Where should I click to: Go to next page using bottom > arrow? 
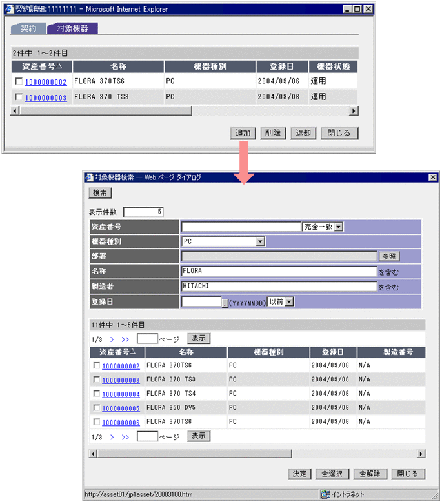112,437
